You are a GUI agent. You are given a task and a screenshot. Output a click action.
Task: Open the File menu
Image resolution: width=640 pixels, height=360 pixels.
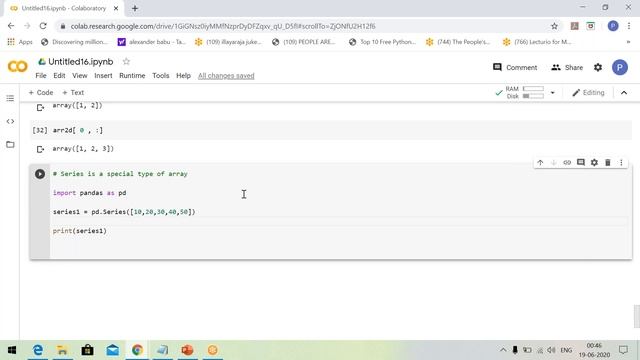tap(41, 76)
